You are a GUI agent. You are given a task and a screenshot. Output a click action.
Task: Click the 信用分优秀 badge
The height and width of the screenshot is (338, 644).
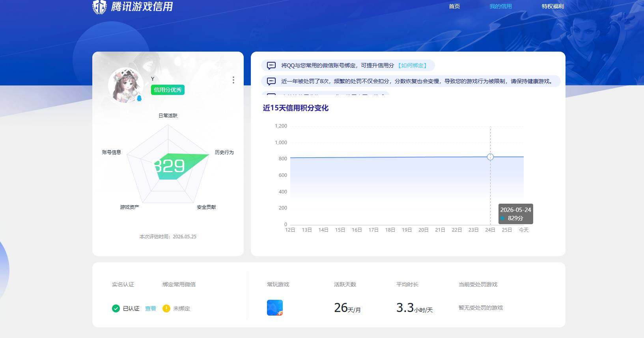(168, 90)
